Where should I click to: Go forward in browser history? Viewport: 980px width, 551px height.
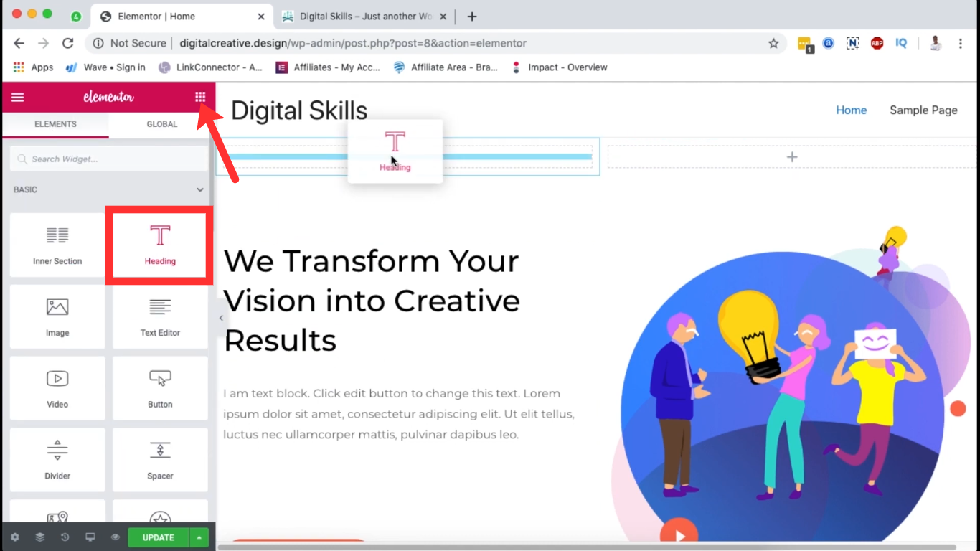pos(44,43)
